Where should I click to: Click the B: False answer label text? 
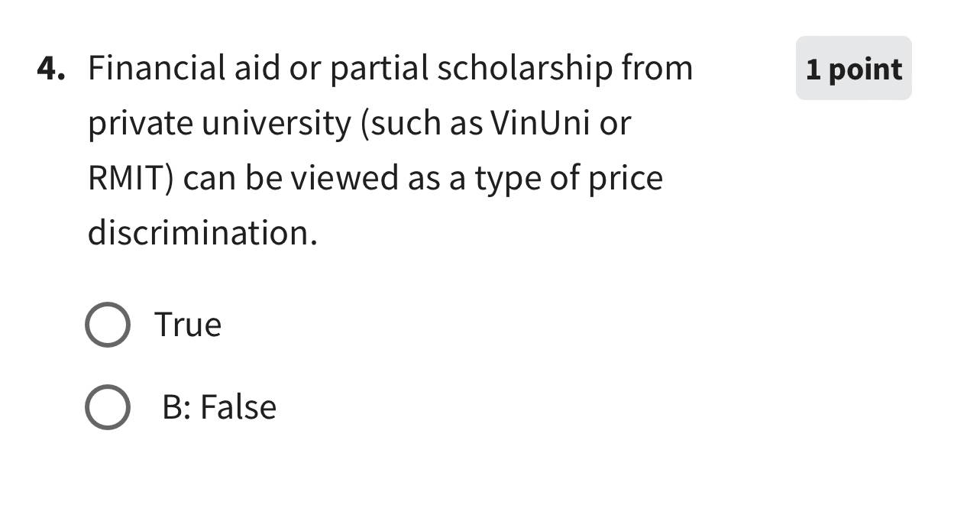tap(218, 406)
